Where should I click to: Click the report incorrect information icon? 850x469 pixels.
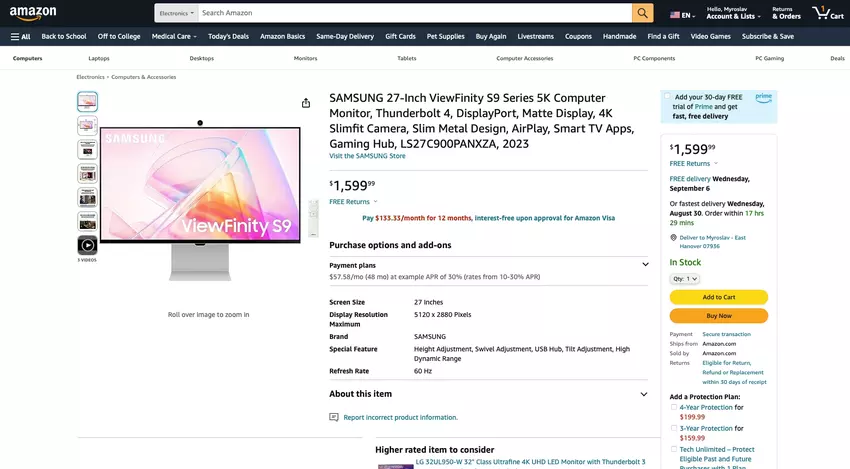[334, 417]
